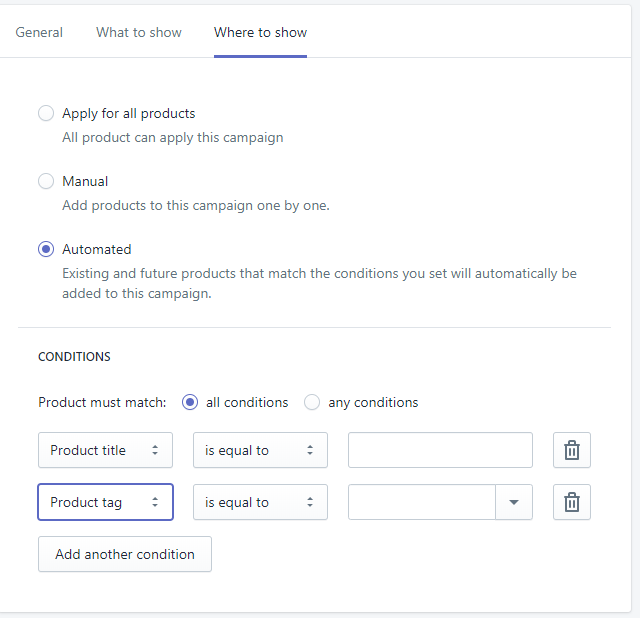Switch matching to any conditions
The image size is (640, 618).
pyautogui.click(x=312, y=402)
